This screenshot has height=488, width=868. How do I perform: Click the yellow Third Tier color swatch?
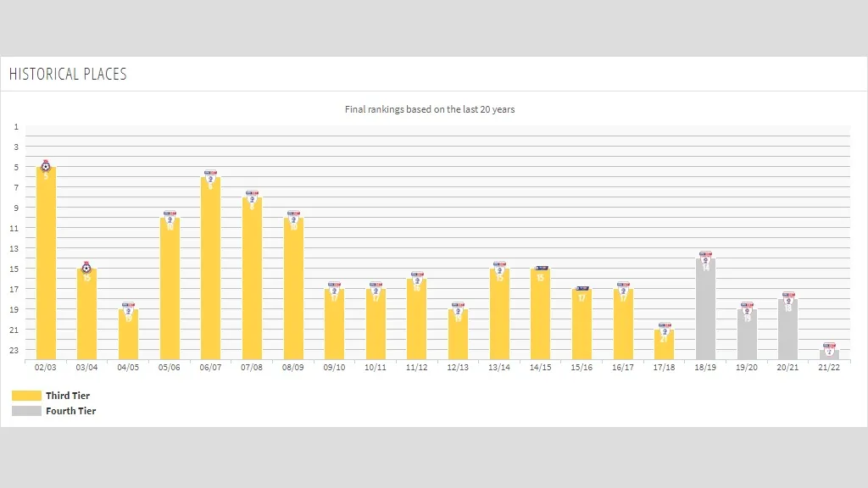tap(26, 396)
